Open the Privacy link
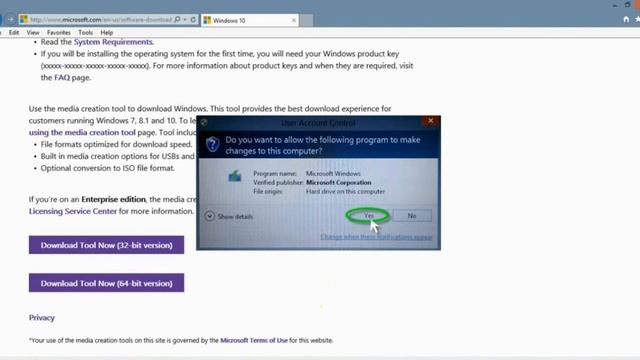The height and width of the screenshot is (360, 640). 42,318
